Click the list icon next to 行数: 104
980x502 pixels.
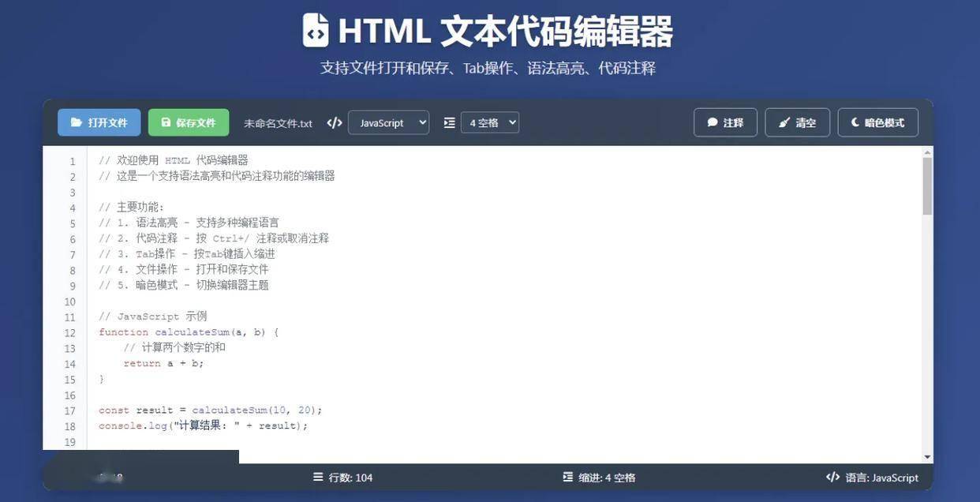pos(318,478)
